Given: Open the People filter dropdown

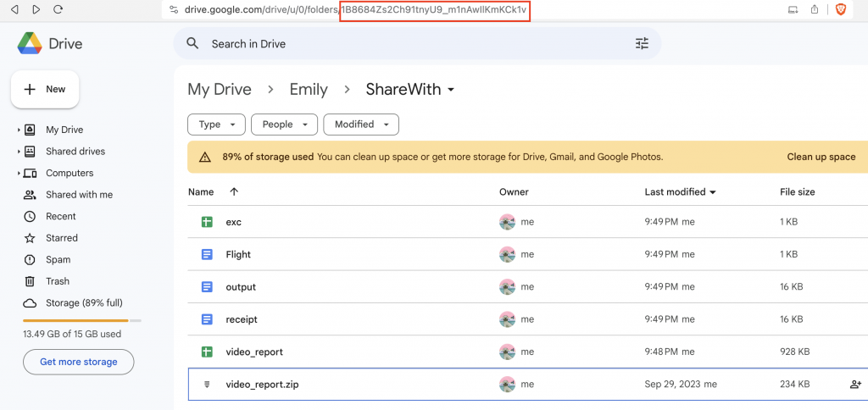Looking at the screenshot, I should (284, 125).
